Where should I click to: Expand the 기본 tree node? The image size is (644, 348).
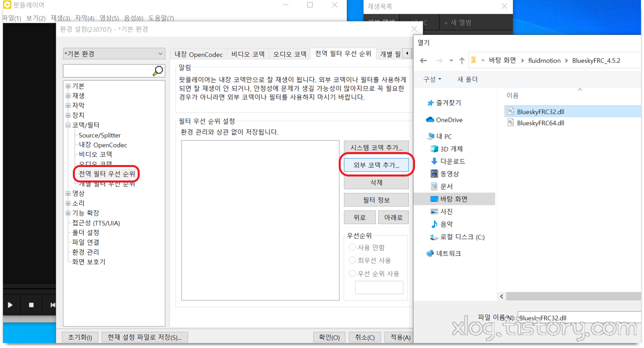coord(68,86)
